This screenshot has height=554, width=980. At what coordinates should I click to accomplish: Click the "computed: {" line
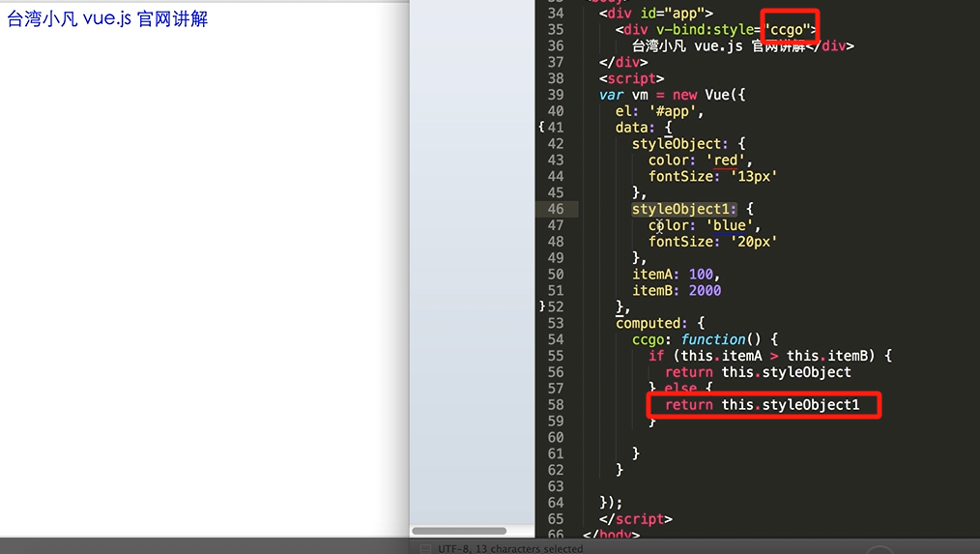click(660, 323)
